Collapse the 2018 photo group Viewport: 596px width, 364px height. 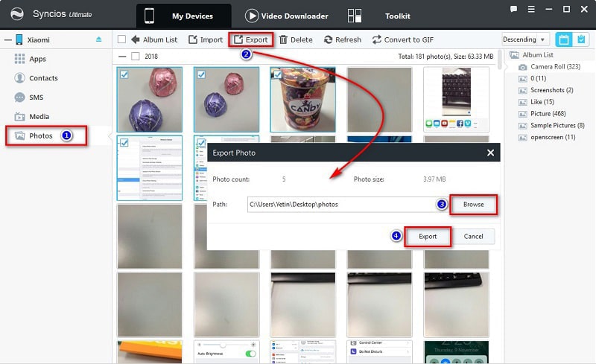(x=122, y=57)
